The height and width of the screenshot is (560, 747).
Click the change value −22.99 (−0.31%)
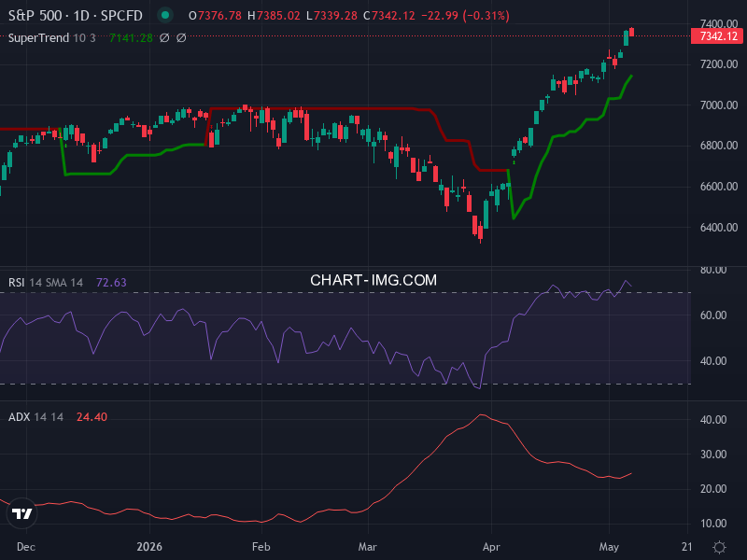[x=465, y=16]
